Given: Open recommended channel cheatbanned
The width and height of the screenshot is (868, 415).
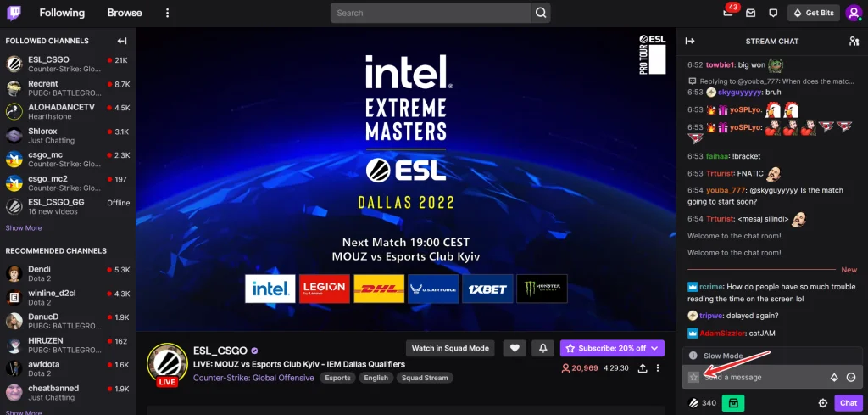Looking at the screenshot, I should tap(68, 393).
